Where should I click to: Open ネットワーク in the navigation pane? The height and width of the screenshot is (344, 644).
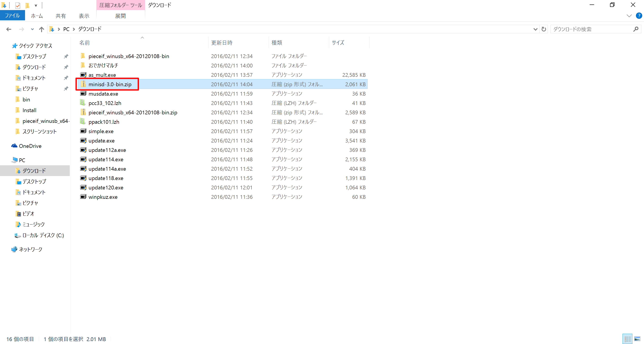click(x=30, y=249)
